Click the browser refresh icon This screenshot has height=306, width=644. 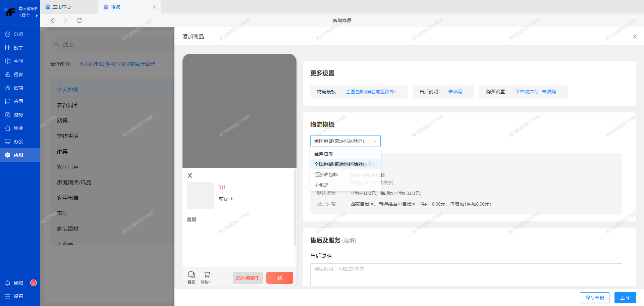[79, 20]
